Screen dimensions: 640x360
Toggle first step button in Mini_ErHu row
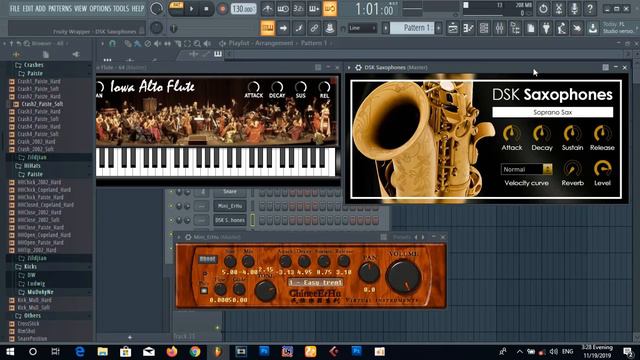point(263,206)
